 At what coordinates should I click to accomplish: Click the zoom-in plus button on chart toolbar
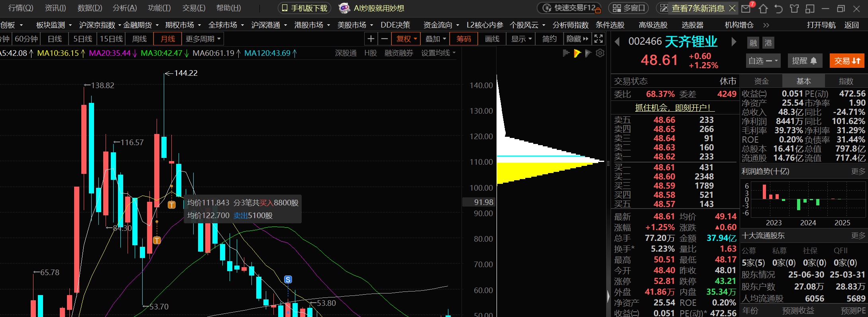point(371,39)
